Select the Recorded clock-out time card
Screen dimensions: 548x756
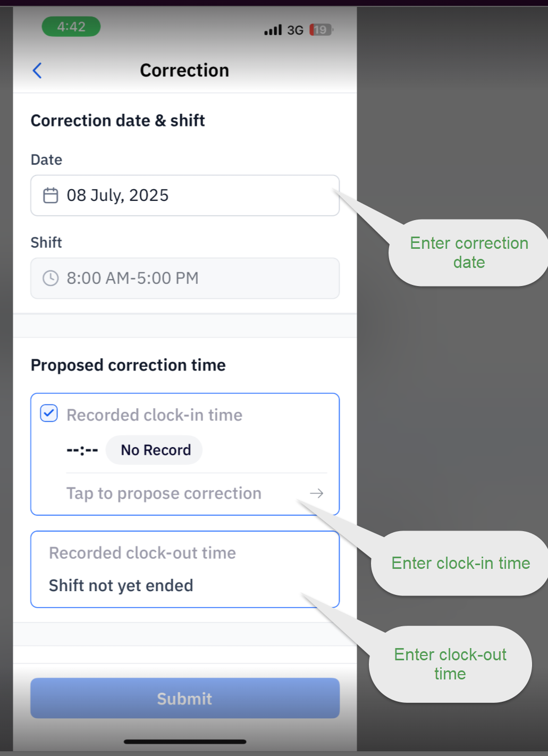(184, 569)
